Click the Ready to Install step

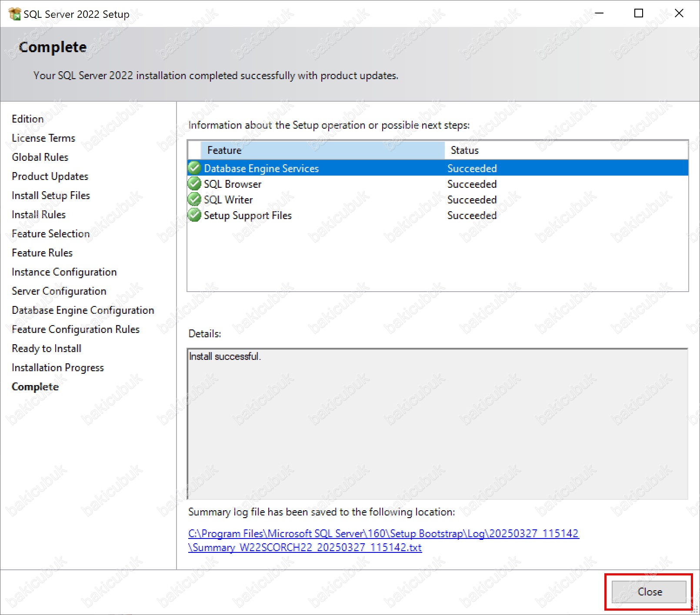point(47,348)
